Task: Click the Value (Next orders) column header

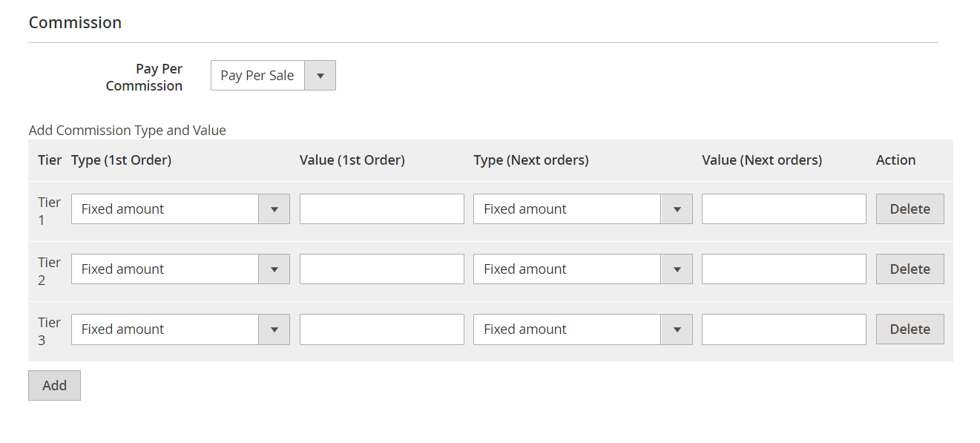Action: tap(762, 160)
